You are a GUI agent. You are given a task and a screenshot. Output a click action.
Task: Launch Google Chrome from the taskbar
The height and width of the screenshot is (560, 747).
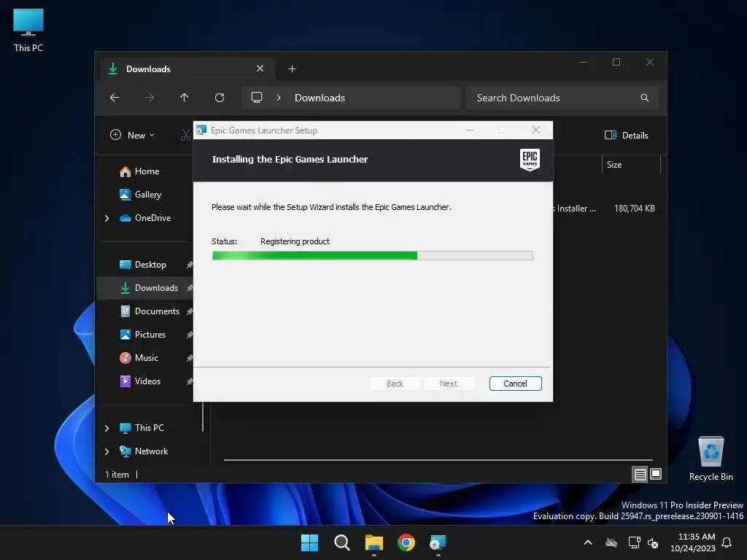406,542
